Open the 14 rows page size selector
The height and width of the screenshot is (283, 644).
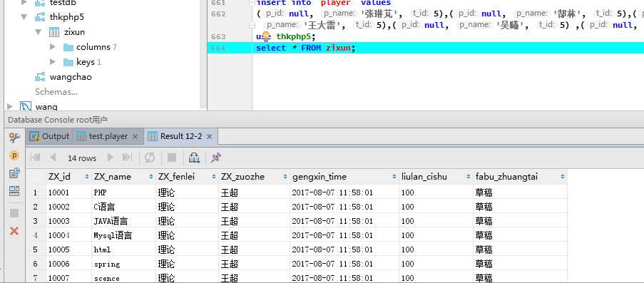coord(82,158)
